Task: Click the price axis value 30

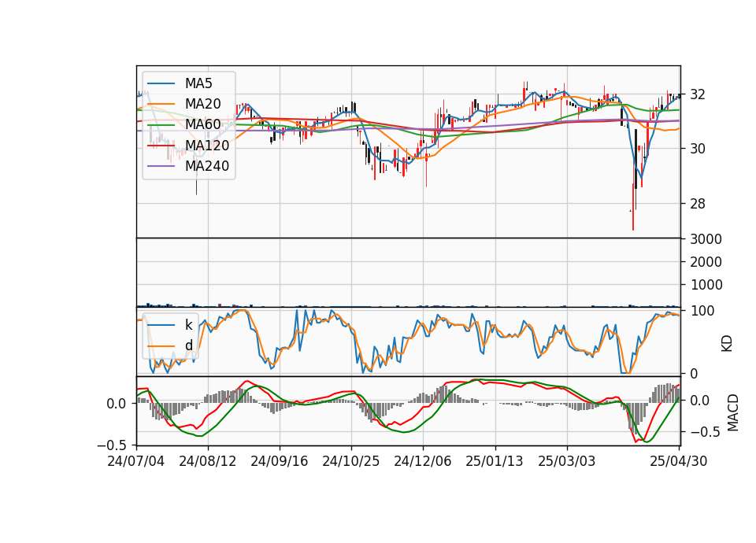Action: tap(698, 149)
